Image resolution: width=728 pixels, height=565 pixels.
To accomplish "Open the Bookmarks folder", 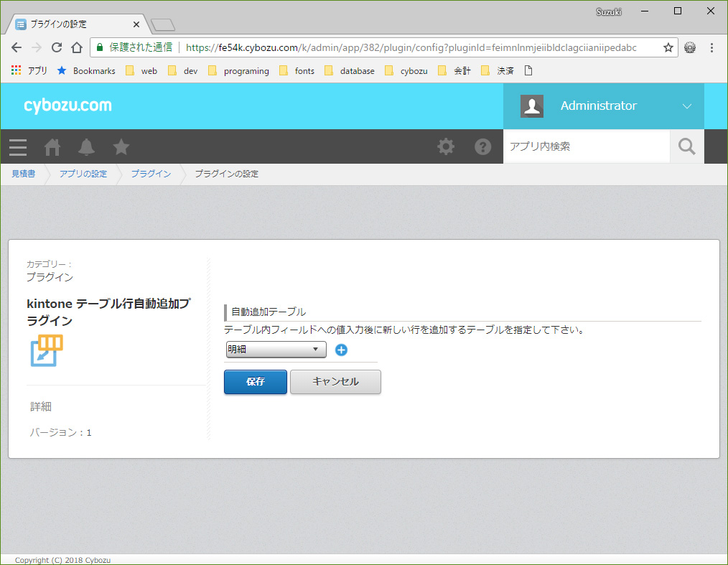I will pos(86,70).
